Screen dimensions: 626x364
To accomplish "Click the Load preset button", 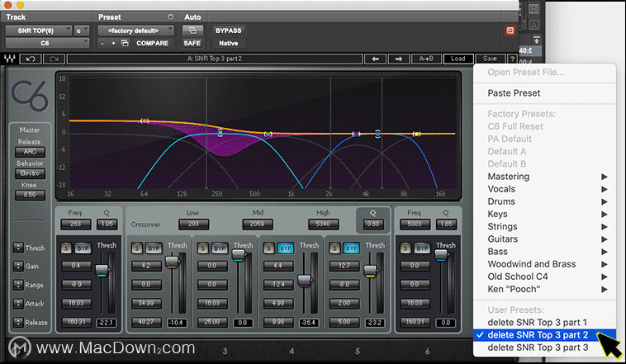I will tap(458, 59).
